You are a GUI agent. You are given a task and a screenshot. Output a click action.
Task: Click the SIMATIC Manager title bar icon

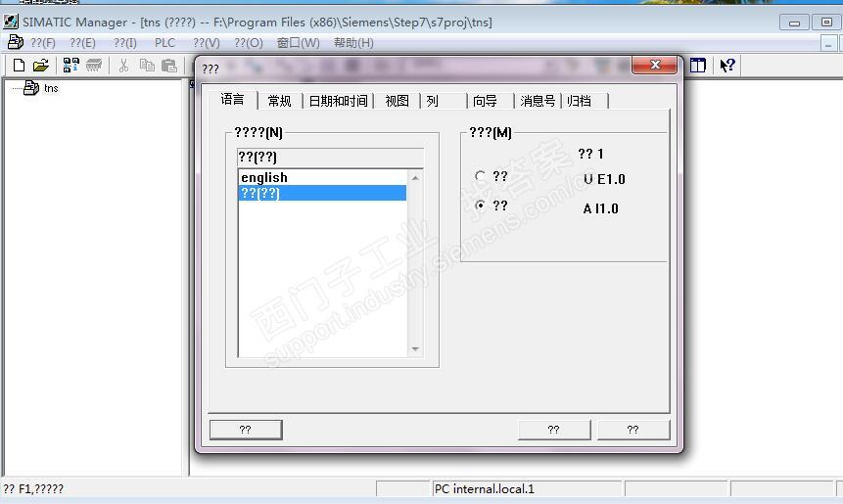coord(10,23)
